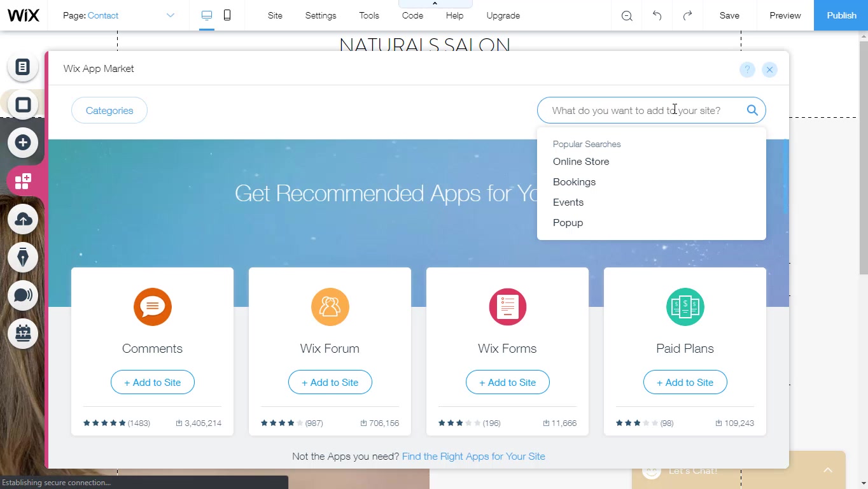Expand the Let's Chat widget chevron
This screenshot has width=868, height=489.
[827, 470]
